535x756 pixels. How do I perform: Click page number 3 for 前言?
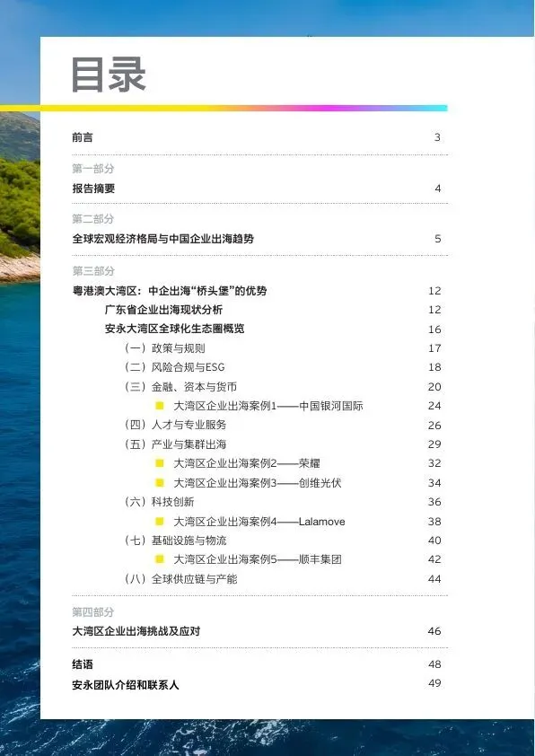[437, 137]
